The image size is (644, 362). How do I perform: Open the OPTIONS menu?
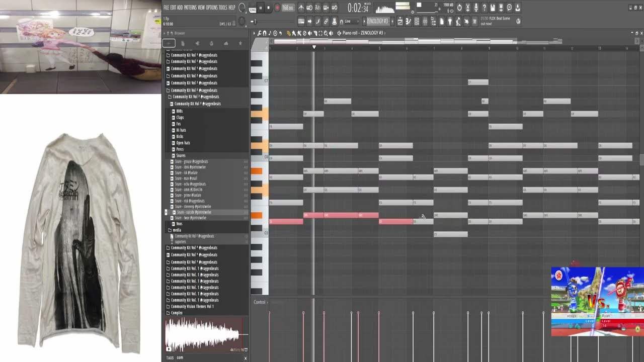click(x=212, y=8)
